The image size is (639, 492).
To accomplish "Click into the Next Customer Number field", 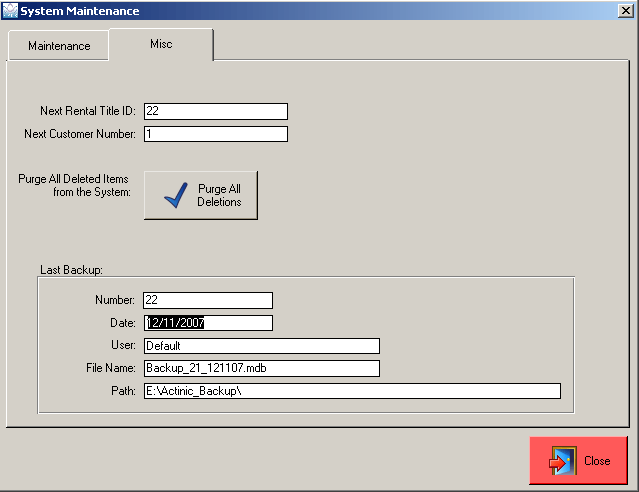I will 215,134.
